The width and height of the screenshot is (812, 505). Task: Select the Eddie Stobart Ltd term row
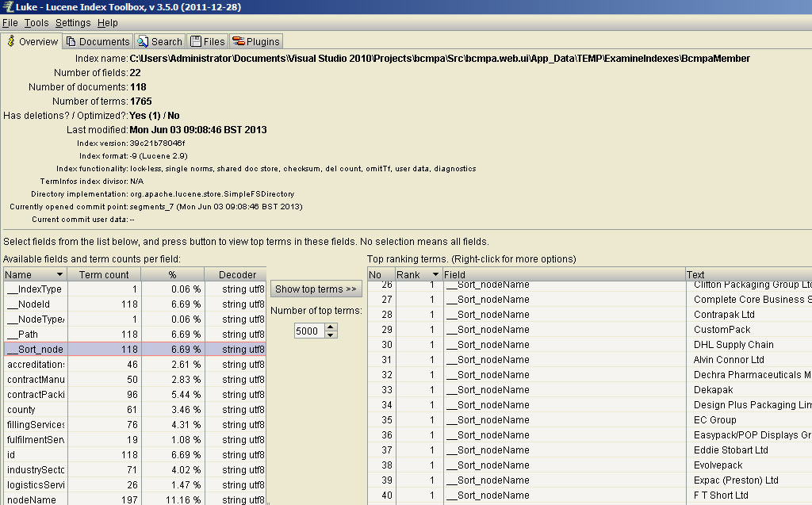point(590,450)
